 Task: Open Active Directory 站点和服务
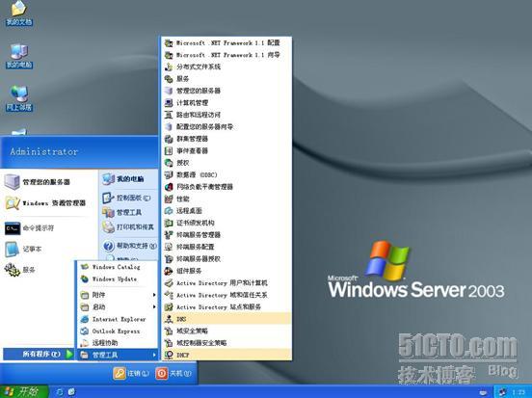click(x=226, y=307)
